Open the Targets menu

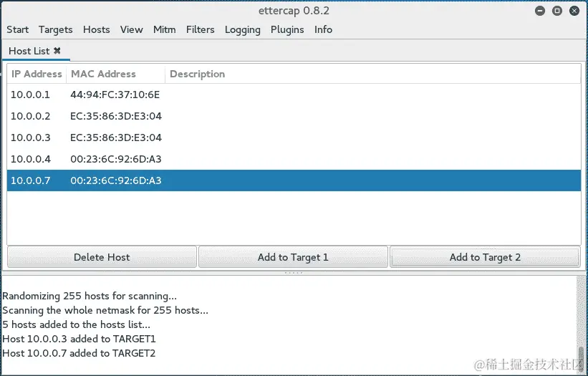55,29
